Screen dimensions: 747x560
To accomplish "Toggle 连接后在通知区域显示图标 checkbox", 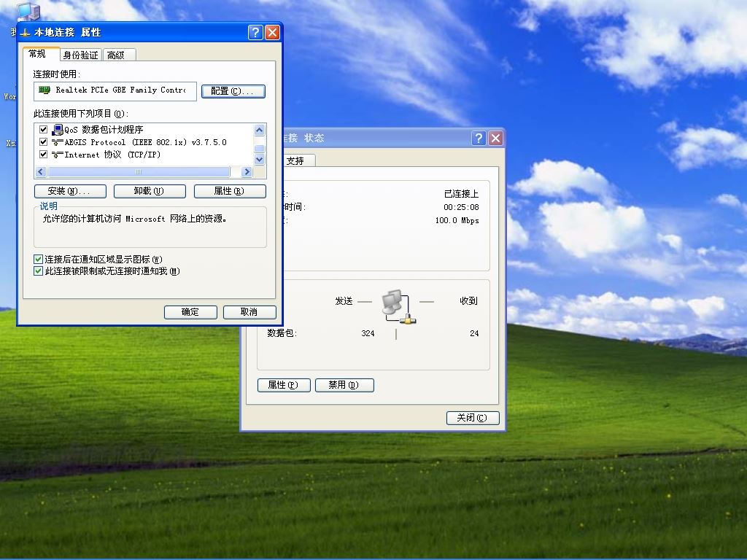I will pos(39,259).
